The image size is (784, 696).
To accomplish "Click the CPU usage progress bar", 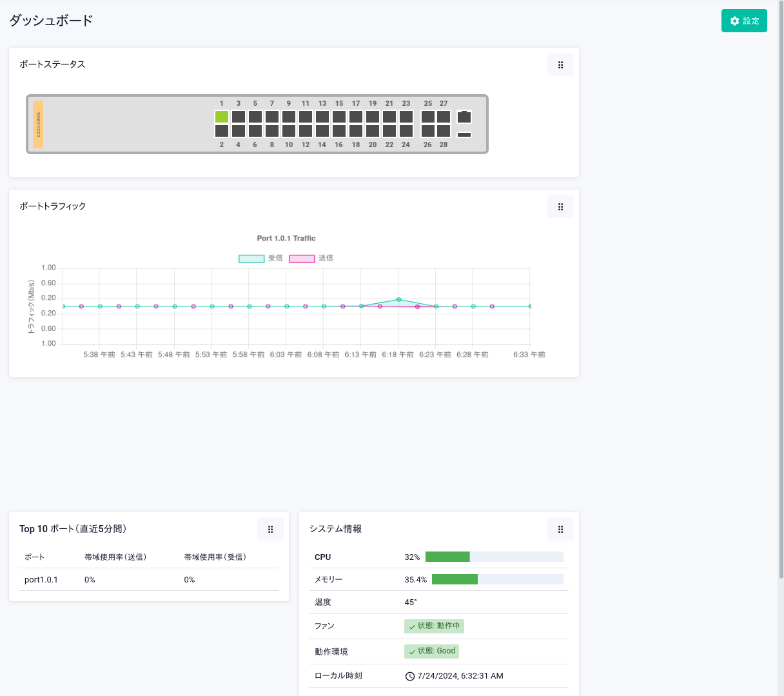I will click(494, 557).
